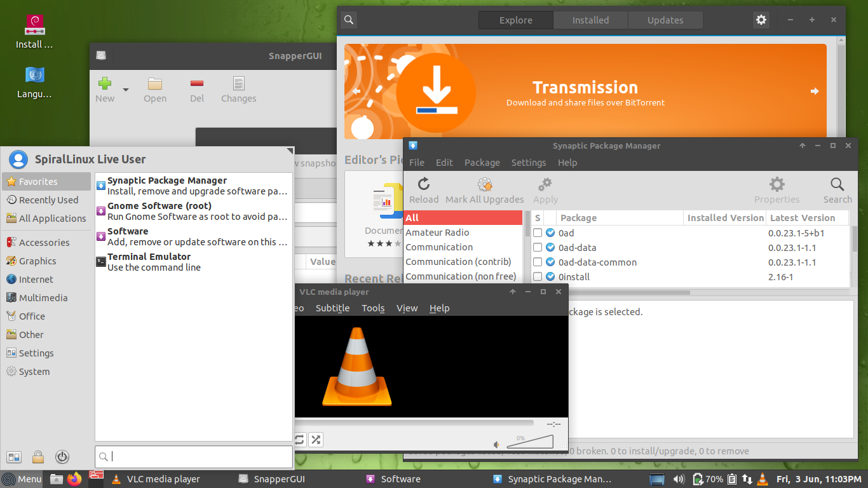The height and width of the screenshot is (488, 868).
Task: Enable random playback in VLC
Action: click(315, 439)
